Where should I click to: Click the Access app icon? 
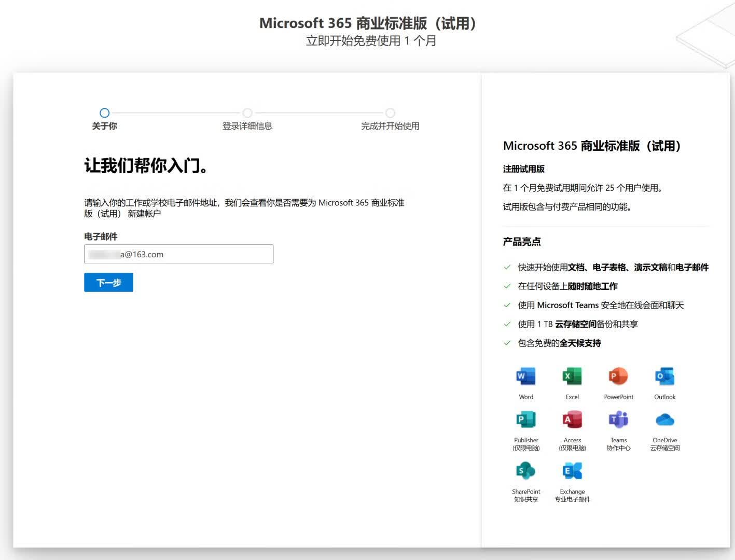(x=572, y=419)
